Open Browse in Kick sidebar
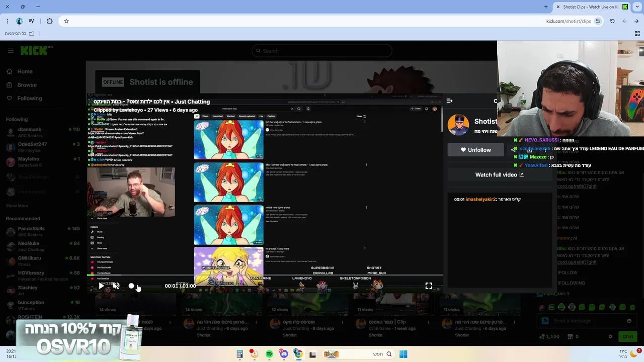The height and width of the screenshot is (362, 644). [21, 85]
